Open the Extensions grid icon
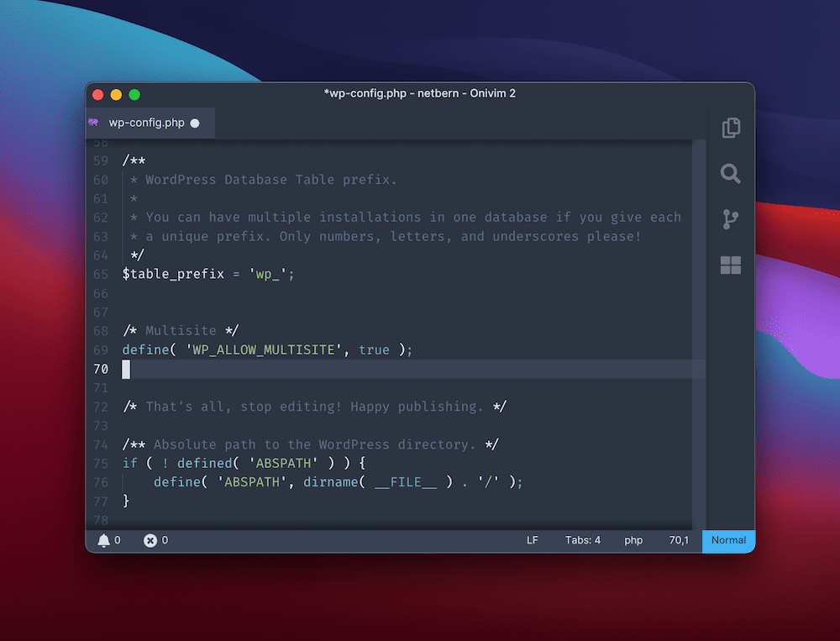 [731, 265]
